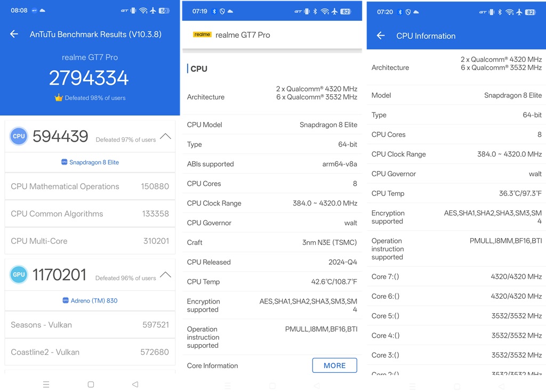Tap Model Snapdragon 8 Elite row in CPU Information

pos(456,95)
